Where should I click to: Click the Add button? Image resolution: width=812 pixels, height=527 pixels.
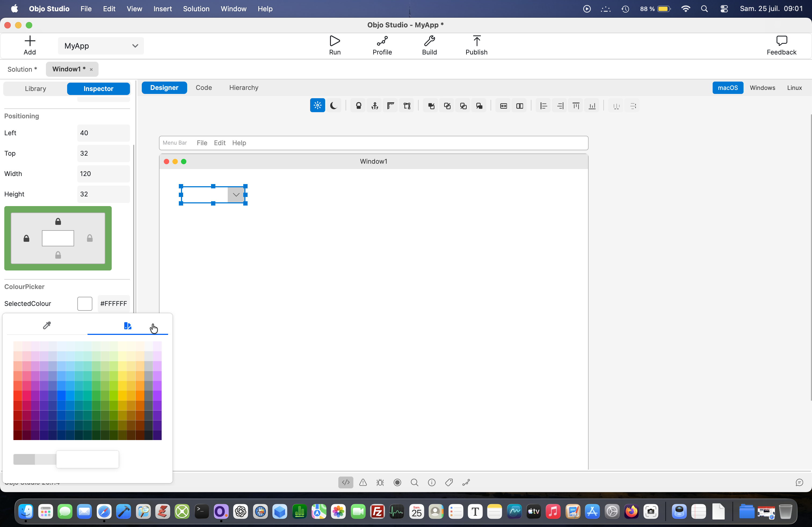(30, 45)
